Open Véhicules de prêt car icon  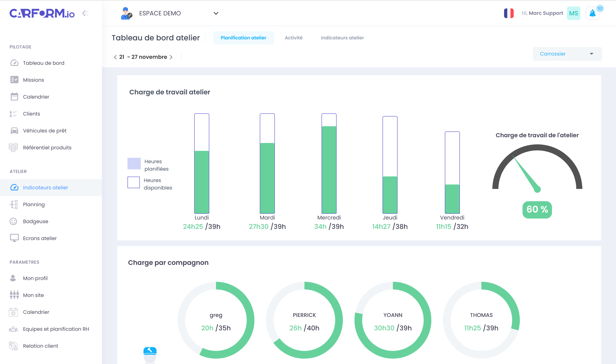click(14, 130)
